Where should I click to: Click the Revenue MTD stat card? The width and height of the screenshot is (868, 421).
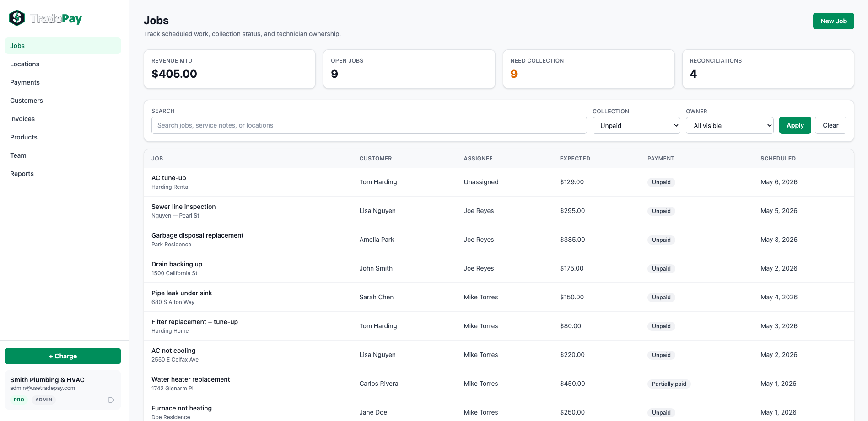[230, 69]
